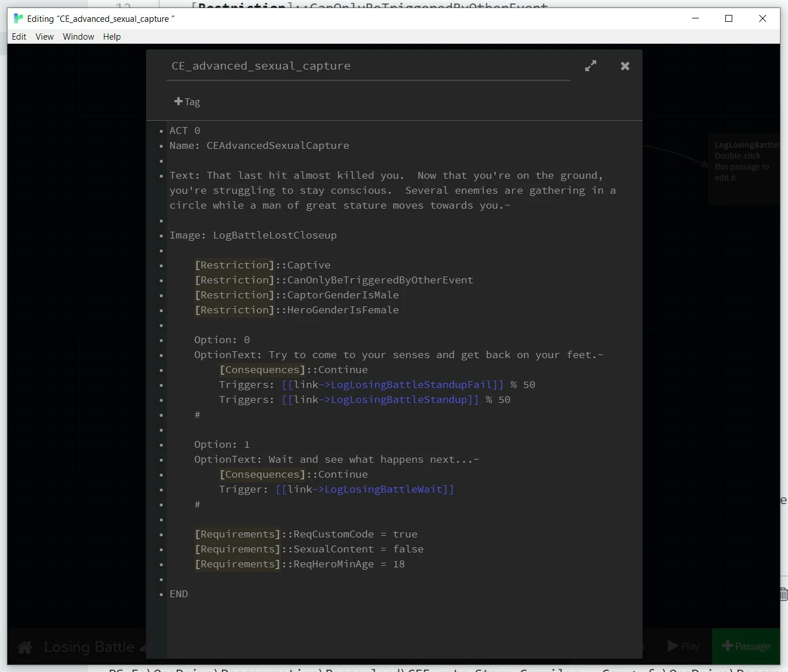Add a new passage with green Passage button

[x=746, y=646]
